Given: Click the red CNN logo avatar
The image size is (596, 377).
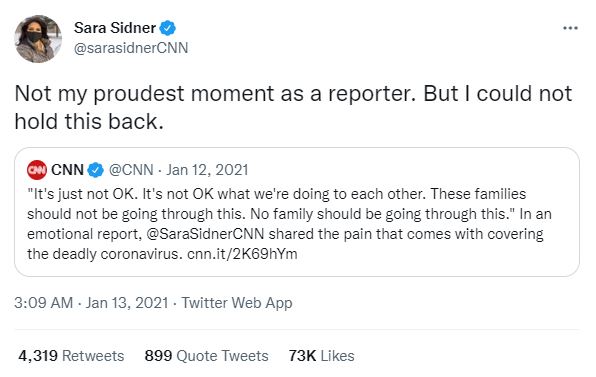Looking at the screenshot, I should tap(37, 170).
